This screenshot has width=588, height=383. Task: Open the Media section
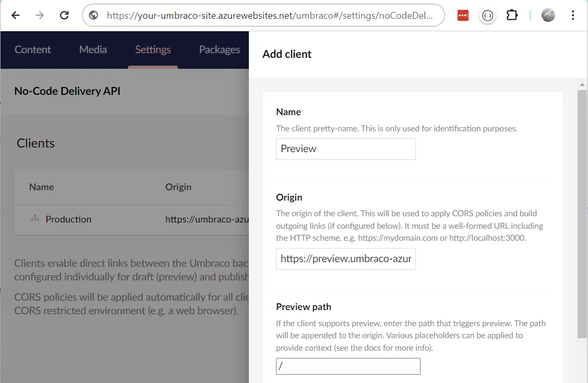pos(93,50)
